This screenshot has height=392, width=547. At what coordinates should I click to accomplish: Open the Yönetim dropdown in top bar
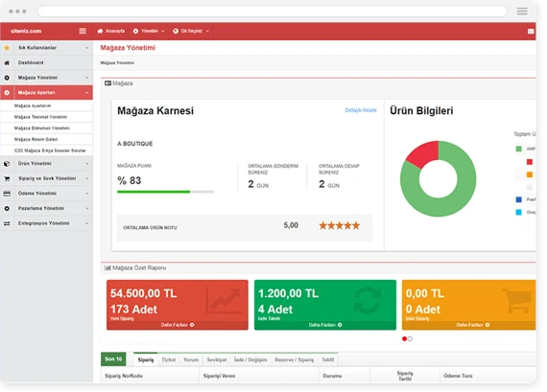(x=149, y=31)
